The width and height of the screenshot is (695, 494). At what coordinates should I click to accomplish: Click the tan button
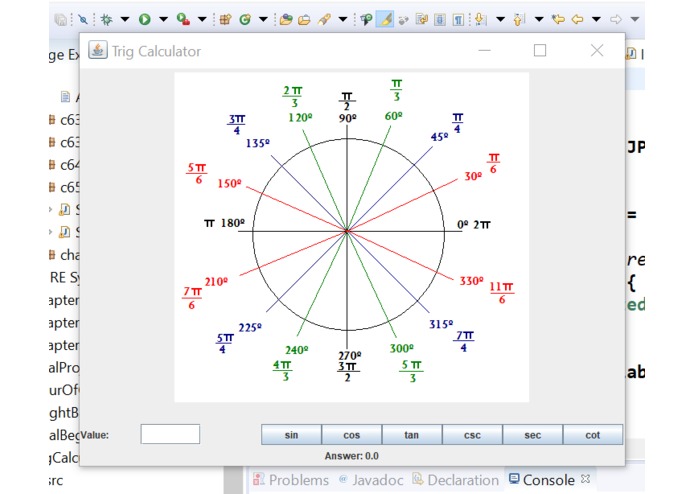[412, 435]
